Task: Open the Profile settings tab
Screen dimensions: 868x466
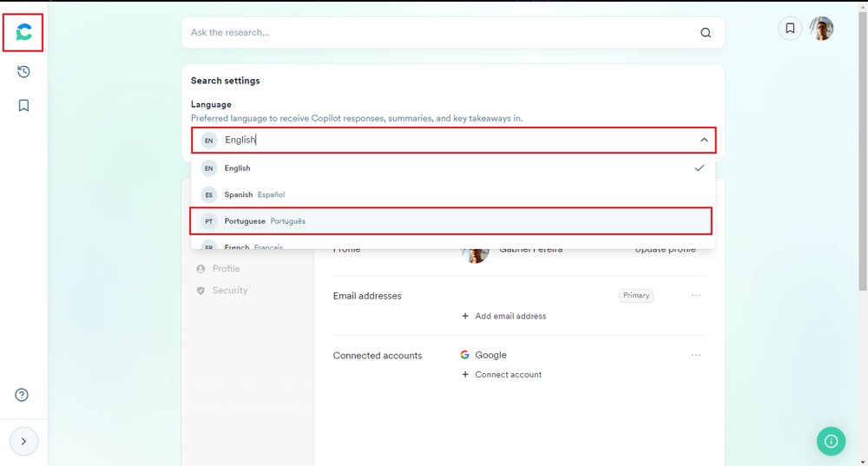Action: pos(226,269)
